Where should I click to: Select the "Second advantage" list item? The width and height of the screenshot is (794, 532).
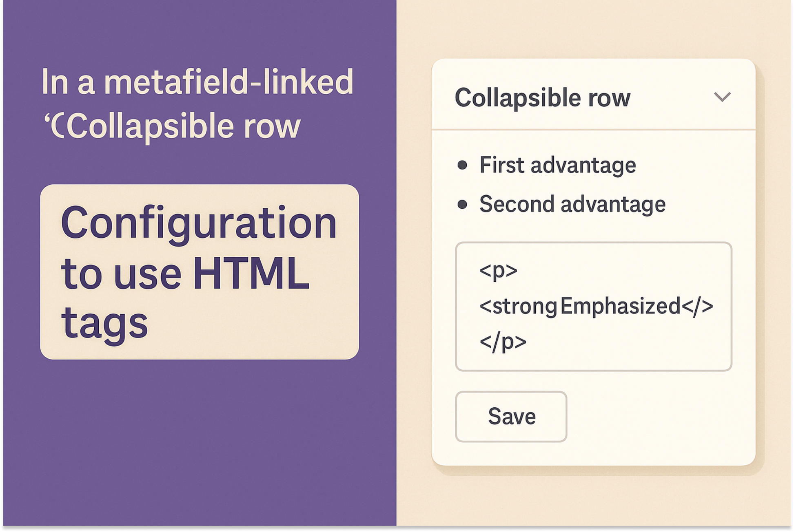(572, 204)
